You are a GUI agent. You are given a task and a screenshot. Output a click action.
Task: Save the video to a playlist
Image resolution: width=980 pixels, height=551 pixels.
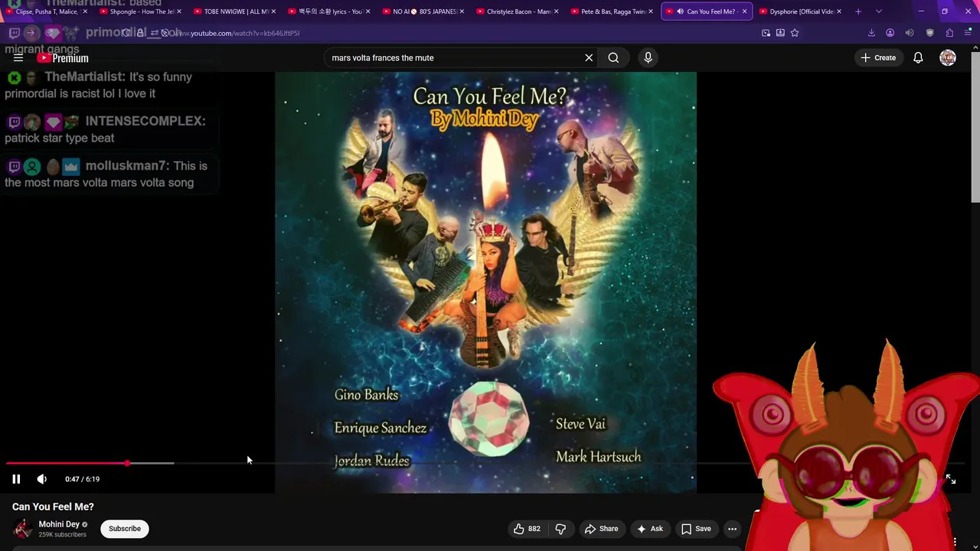coord(696,529)
